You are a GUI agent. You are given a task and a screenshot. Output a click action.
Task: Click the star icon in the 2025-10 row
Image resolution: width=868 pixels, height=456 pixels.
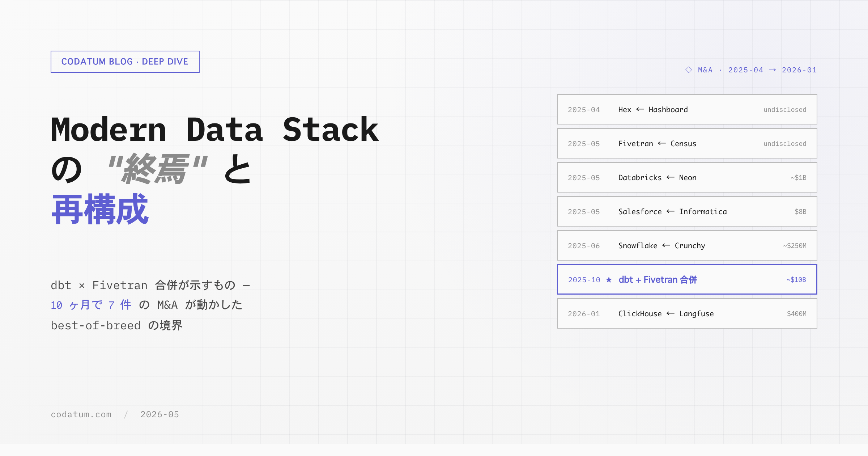pos(609,280)
